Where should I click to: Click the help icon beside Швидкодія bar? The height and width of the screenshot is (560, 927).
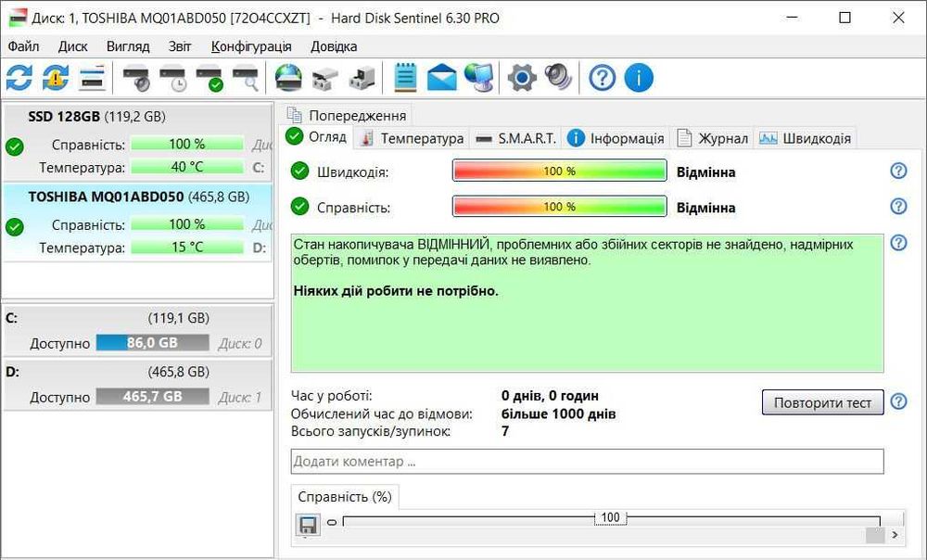pos(898,171)
